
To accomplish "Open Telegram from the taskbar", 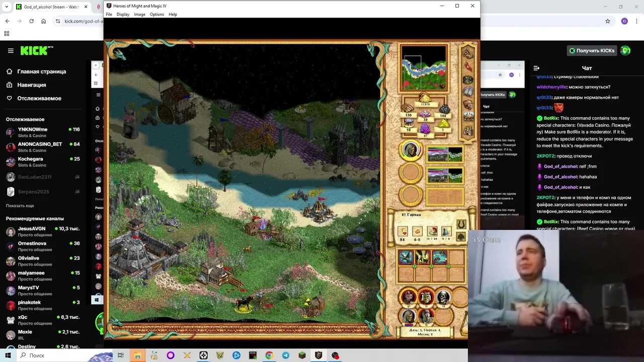I will 286,355.
